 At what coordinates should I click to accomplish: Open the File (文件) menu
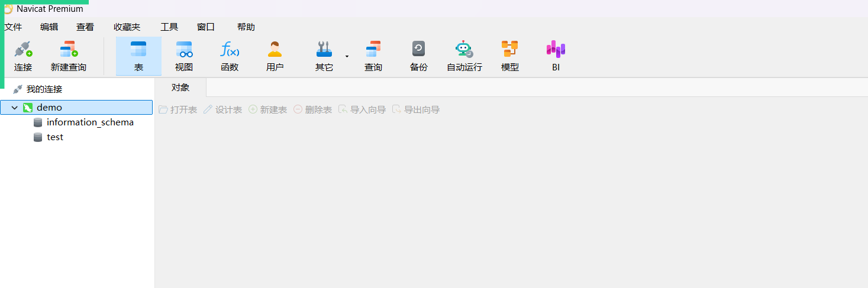point(13,27)
